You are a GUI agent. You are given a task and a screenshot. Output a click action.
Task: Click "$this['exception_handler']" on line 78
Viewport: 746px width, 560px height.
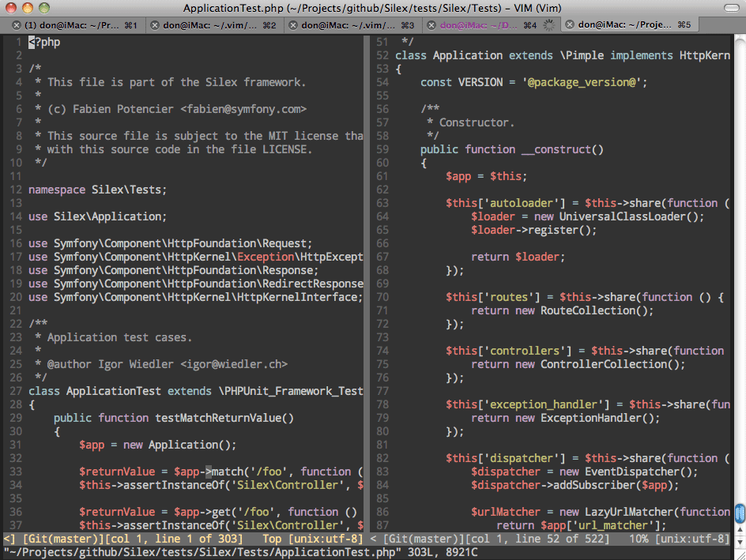click(528, 405)
